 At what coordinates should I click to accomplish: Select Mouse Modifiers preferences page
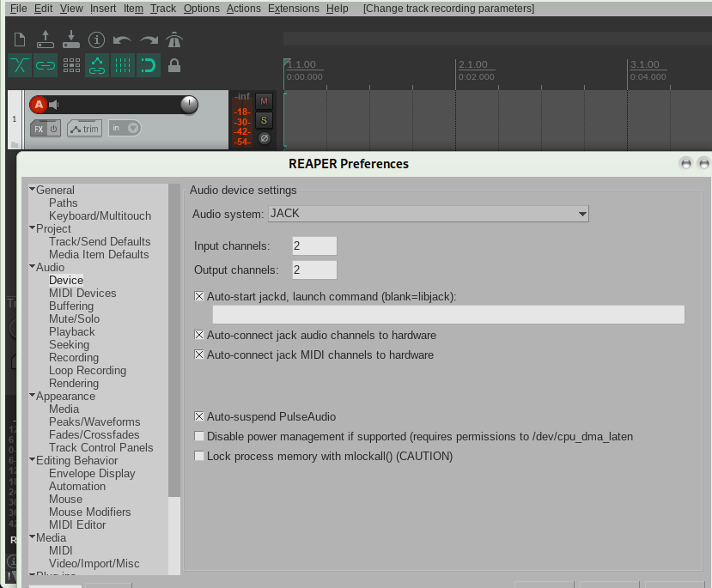pos(90,512)
